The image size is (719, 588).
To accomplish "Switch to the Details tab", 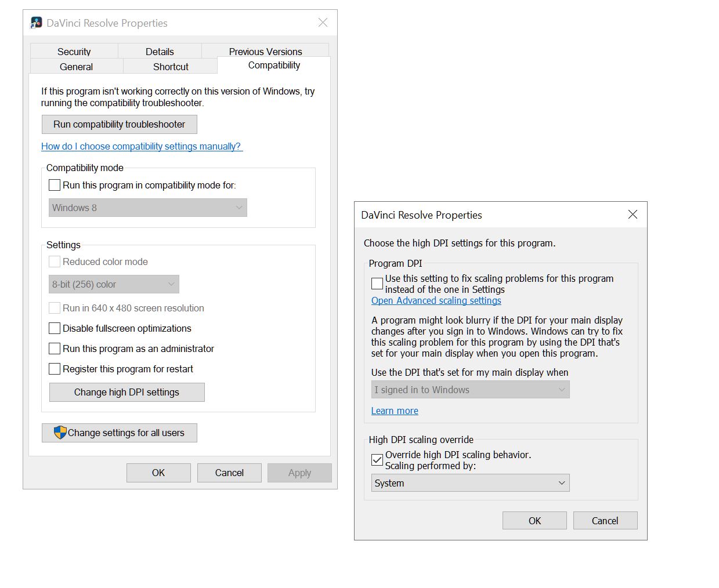I will point(160,51).
